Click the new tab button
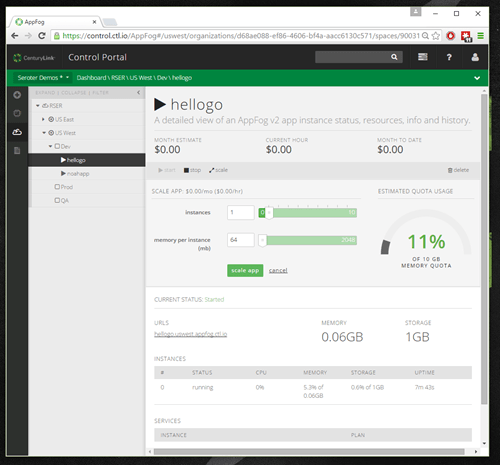The image size is (500, 465). coord(110,22)
